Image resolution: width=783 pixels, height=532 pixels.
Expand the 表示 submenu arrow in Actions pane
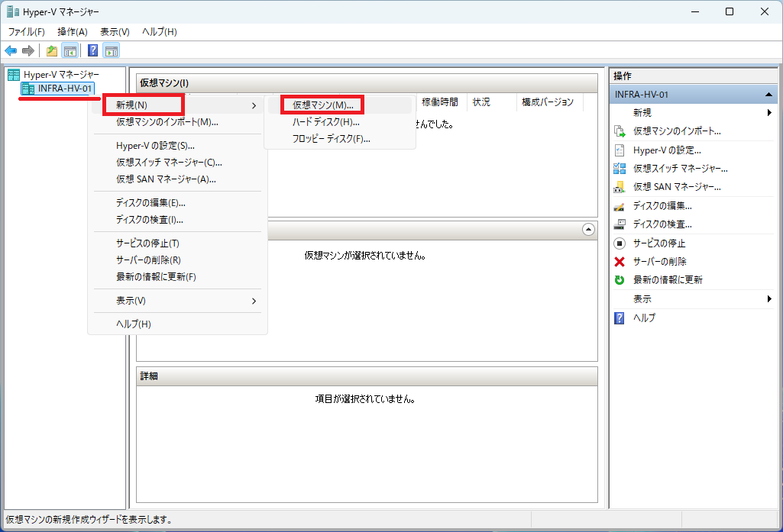click(769, 299)
